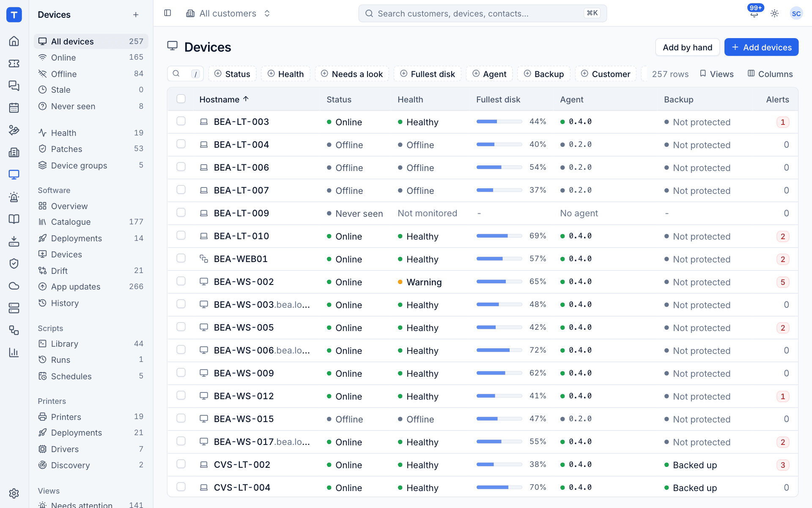The height and width of the screenshot is (508, 812).
Task: Open the Columns chooser
Action: [770, 74]
